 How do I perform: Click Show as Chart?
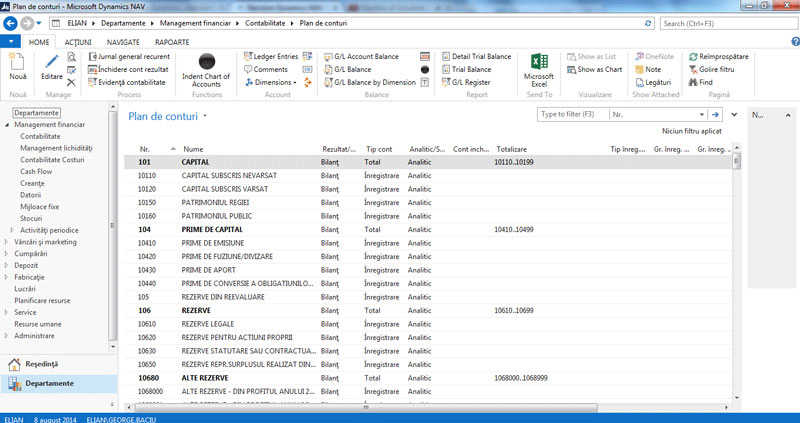[x=595, y=69]
